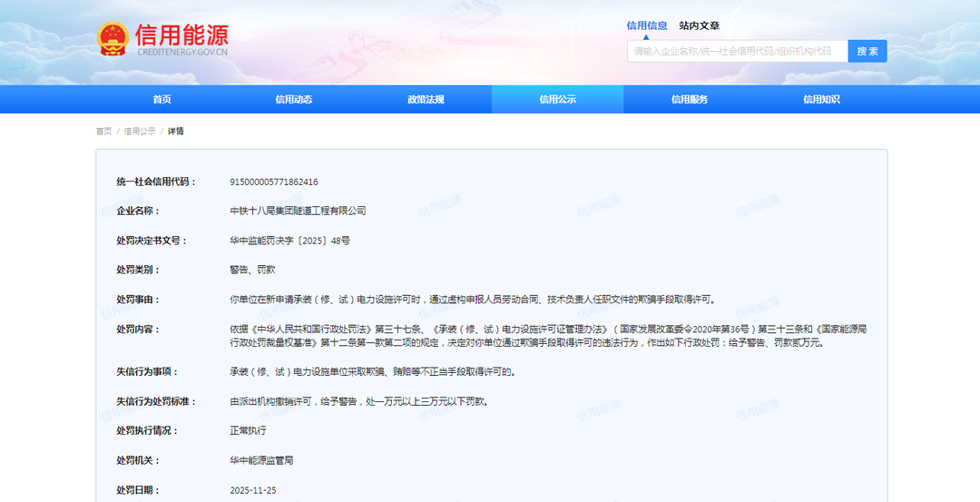Click the 失信行为事项 label

[x=148, y=372]
